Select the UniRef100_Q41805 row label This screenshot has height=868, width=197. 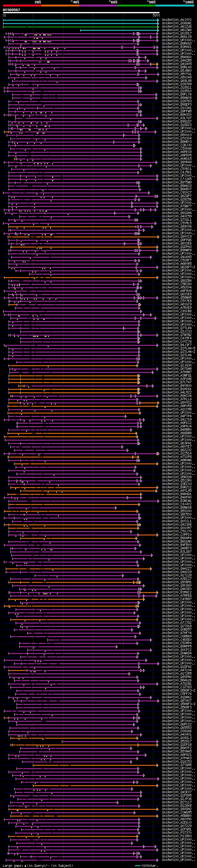(x=177, y=64)
